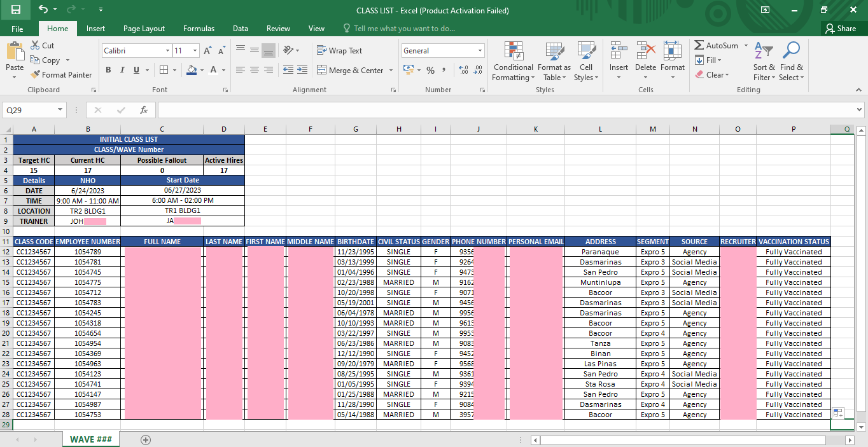Click Merge & Center button
The height and width of the screenshot is (447, 868).
coord(350,71)
